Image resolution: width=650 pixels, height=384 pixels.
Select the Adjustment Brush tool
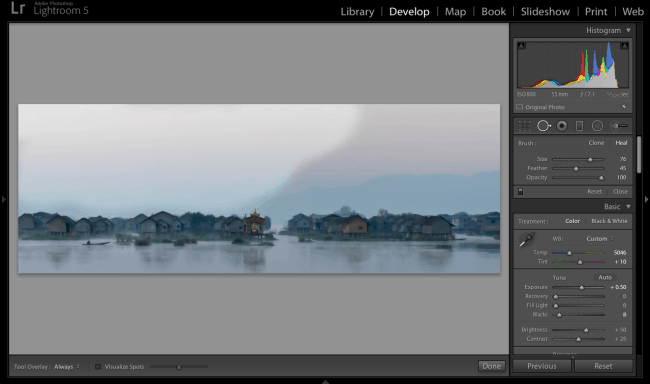point(619,126)
